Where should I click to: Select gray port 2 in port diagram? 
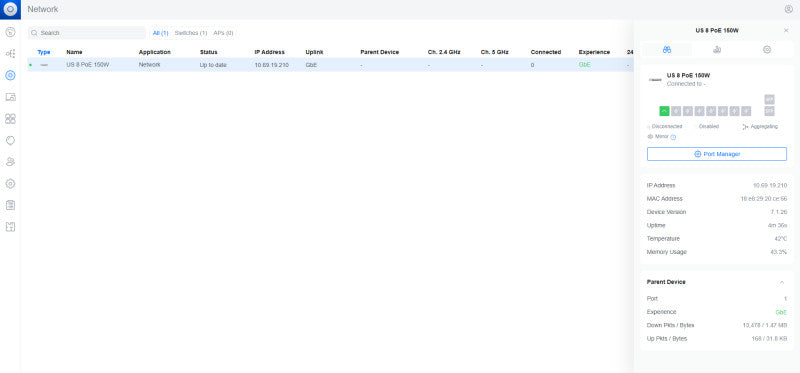(x=676, y=111)
